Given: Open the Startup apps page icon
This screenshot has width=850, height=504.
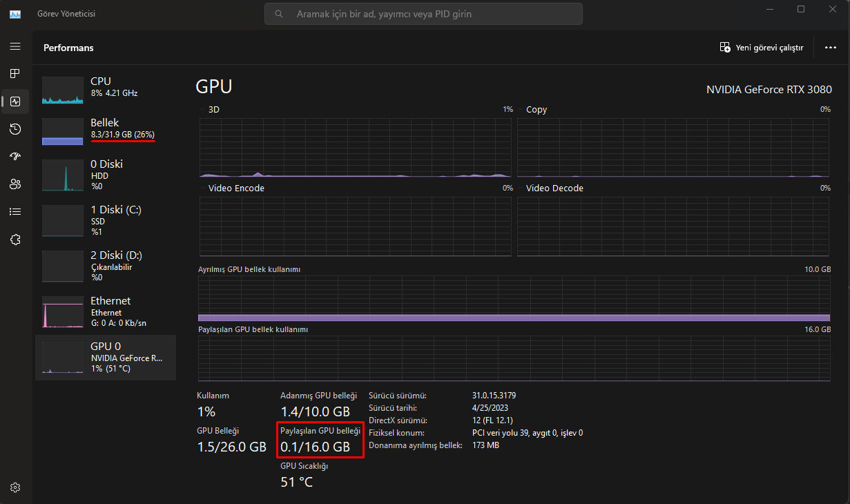Looking at the screenshot, I should 15,157.
